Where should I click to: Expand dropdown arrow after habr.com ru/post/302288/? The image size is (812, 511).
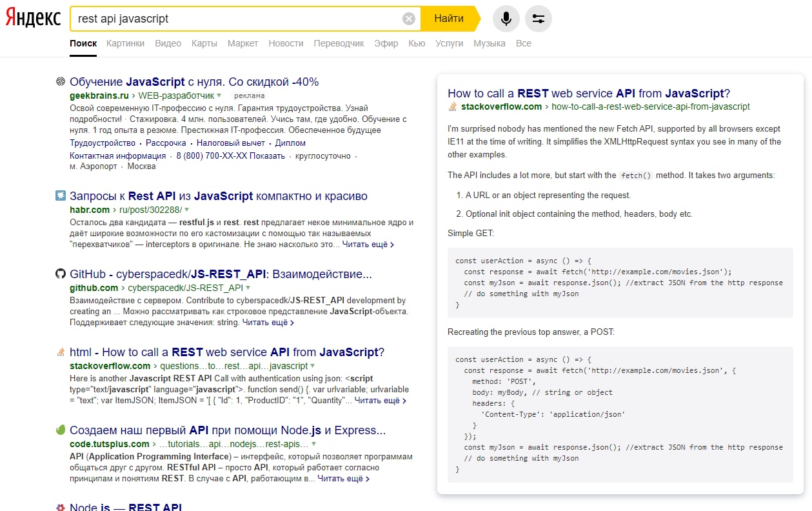(x=187, y=210)
